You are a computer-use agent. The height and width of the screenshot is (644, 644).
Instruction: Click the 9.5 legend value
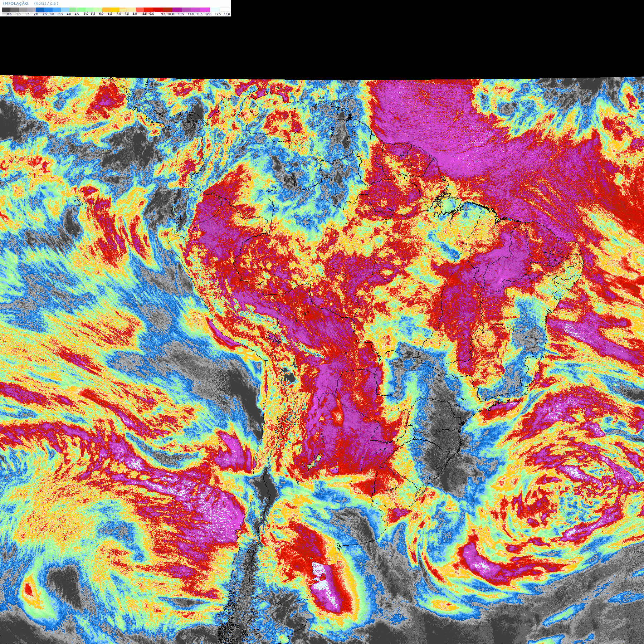click(x=163, y=14)
